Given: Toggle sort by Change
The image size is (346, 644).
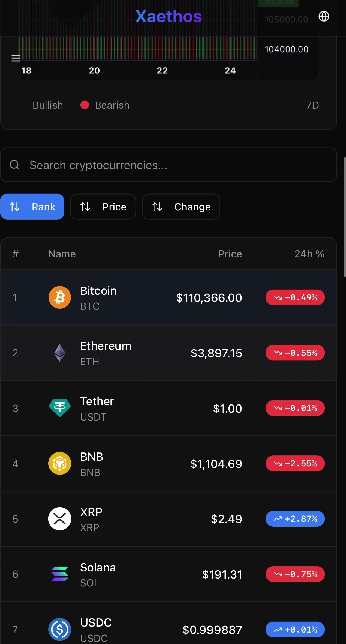Looking at the screenshot, I should pyautogui.click(x=181, y=207).
